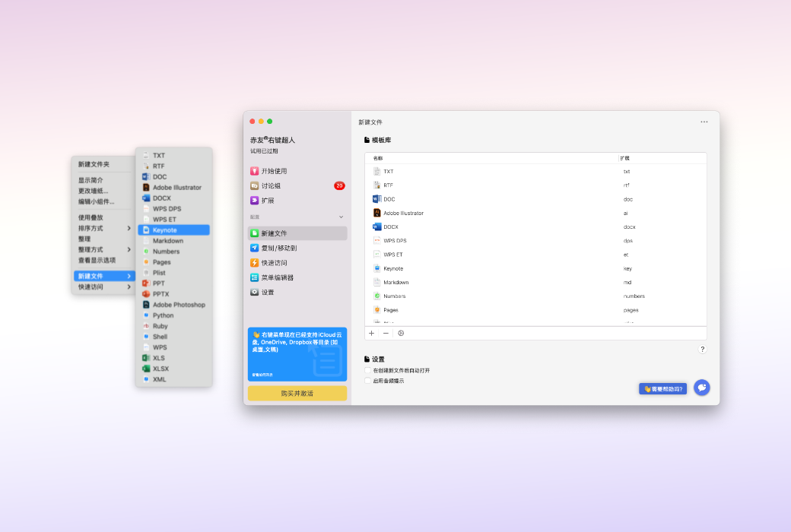Viewport: 791px width, 532px height.
Task: Open the 扩展 sidebar item
Action: click(x=297, y=200)
